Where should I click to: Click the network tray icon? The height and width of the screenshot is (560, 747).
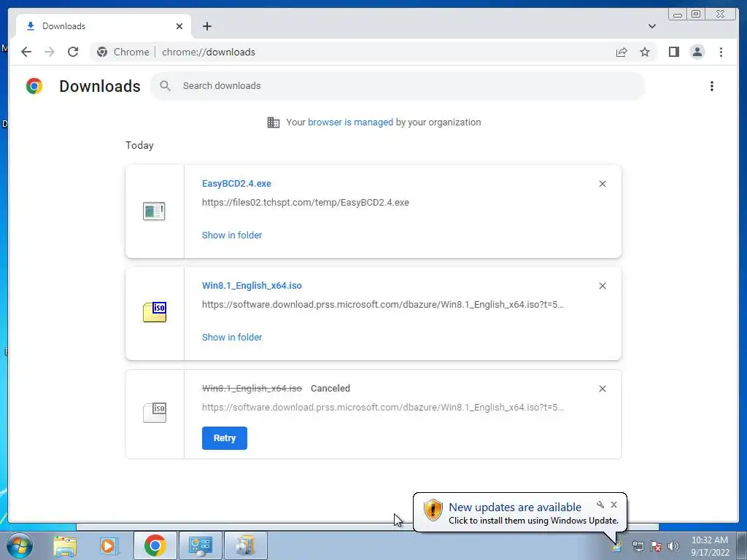638,546
